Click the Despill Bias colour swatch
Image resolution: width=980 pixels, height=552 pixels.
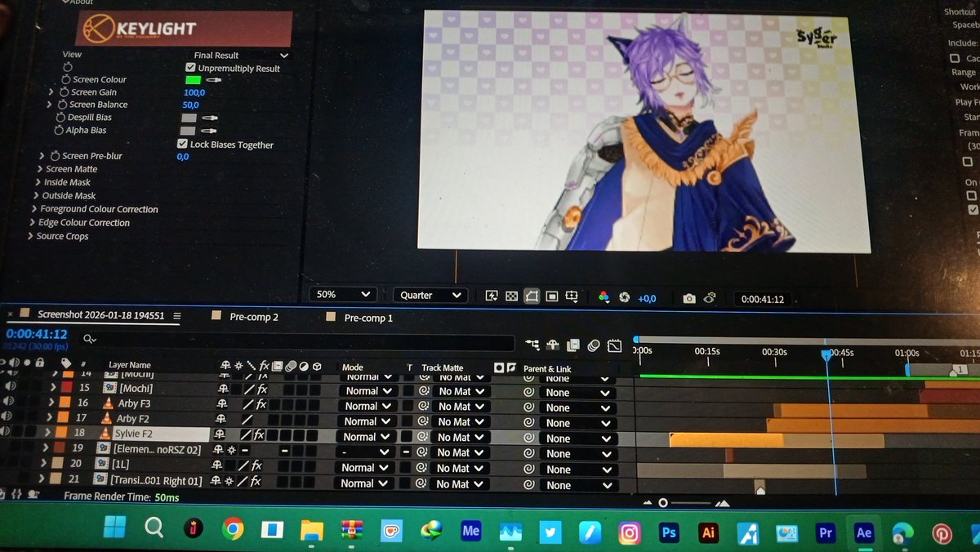[x=189, y=118]
